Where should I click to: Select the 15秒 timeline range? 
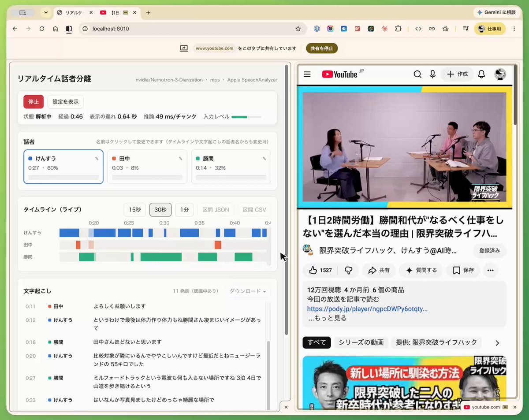click(135, 210)
